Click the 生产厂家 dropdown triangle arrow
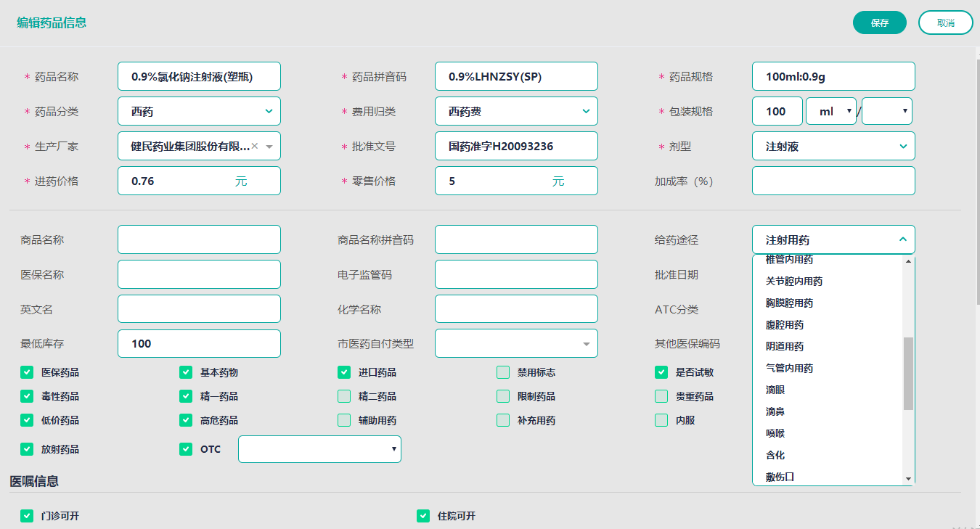 click(269, 147)
